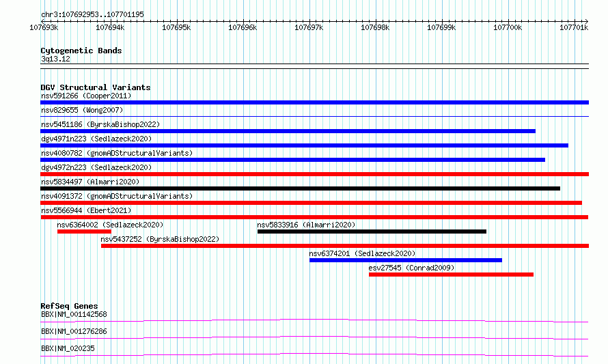
Task: Click the 3q13.12 cytogenetic band label
Action: pos(55,59)
